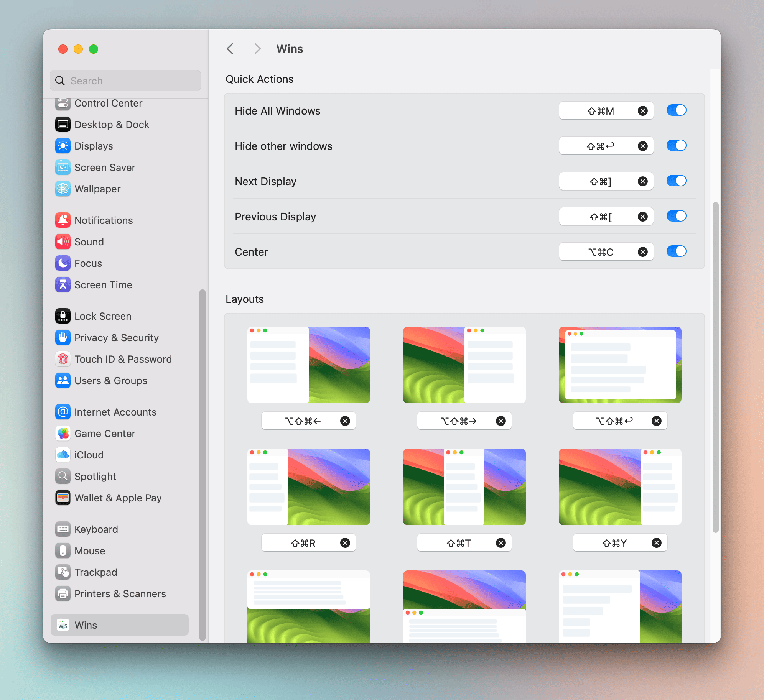This screenshot has width=764, height=700.
Task: Toggle the Previous Display shortcut off
Action: (x=676, y=216)
